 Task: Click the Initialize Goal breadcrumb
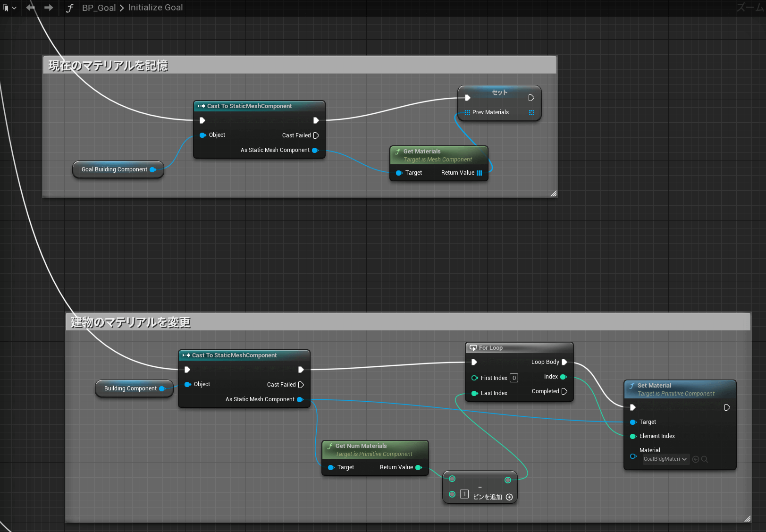coord(155,8)
